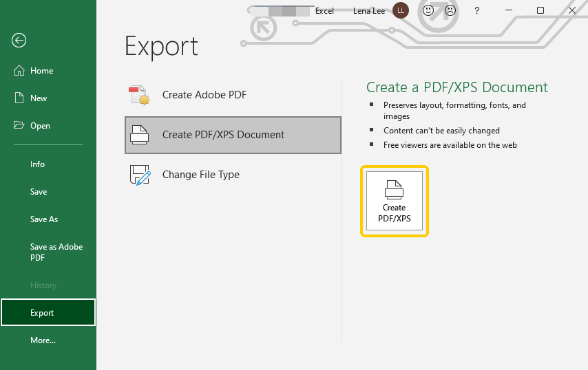
Task: Click the Lena Lee account name
Action: (x=369, y=11)
